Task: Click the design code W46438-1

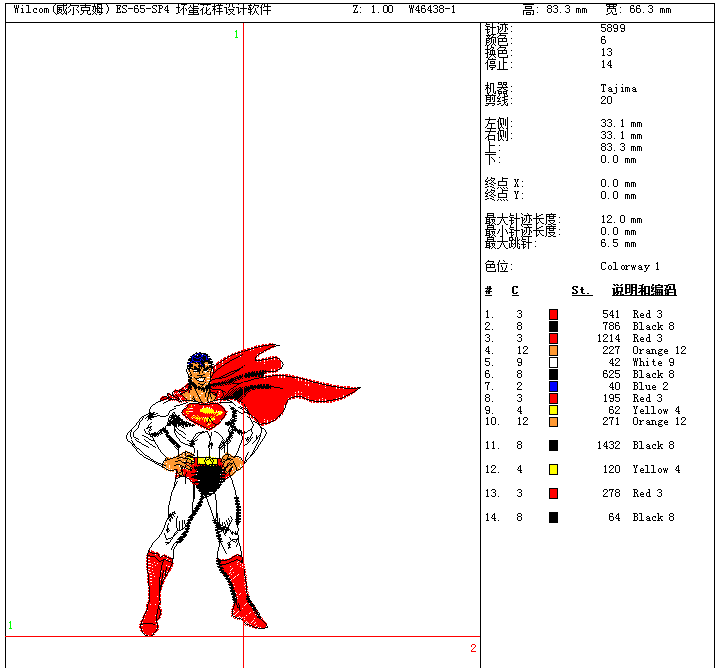Action: [x=432, y=10]
